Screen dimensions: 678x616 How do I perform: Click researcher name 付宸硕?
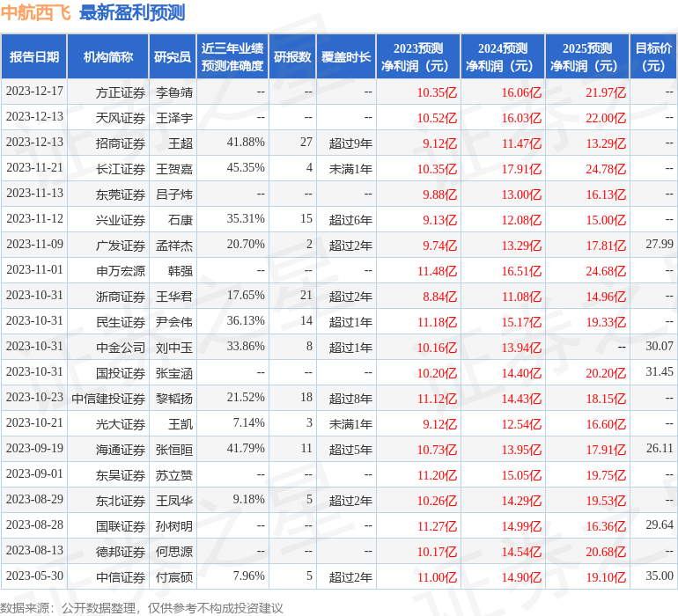[x=174, y=577]
